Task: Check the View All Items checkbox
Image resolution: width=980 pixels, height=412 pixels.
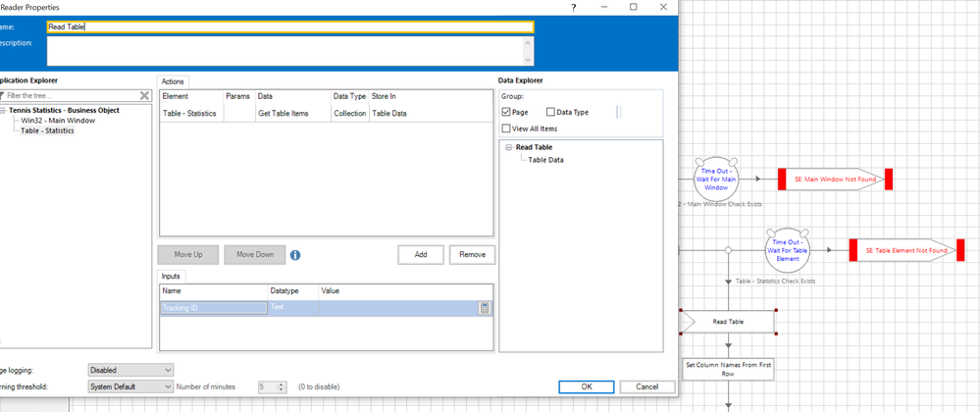Action: pos(506,129)
